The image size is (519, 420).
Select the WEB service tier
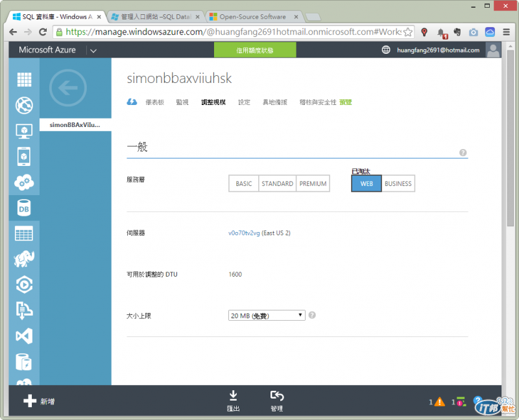(x=367, y=183)
